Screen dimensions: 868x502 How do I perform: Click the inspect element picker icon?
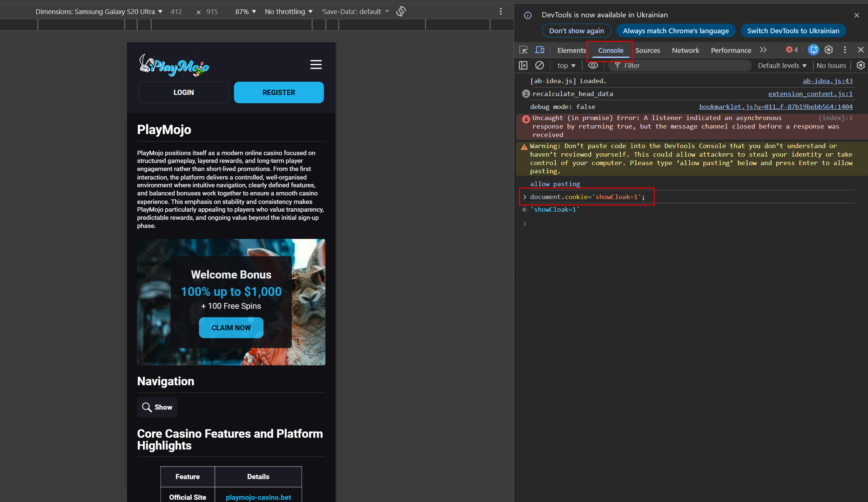523,50
